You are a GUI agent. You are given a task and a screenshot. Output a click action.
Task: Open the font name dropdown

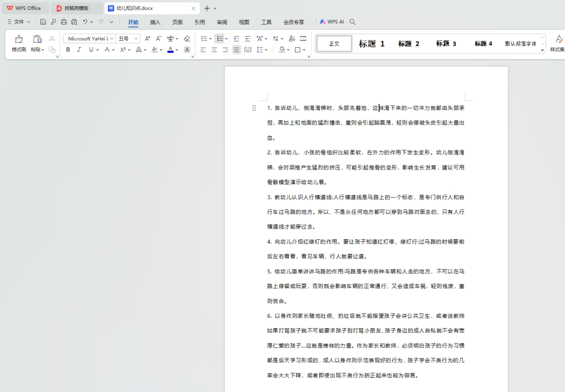tap(112, 38)
